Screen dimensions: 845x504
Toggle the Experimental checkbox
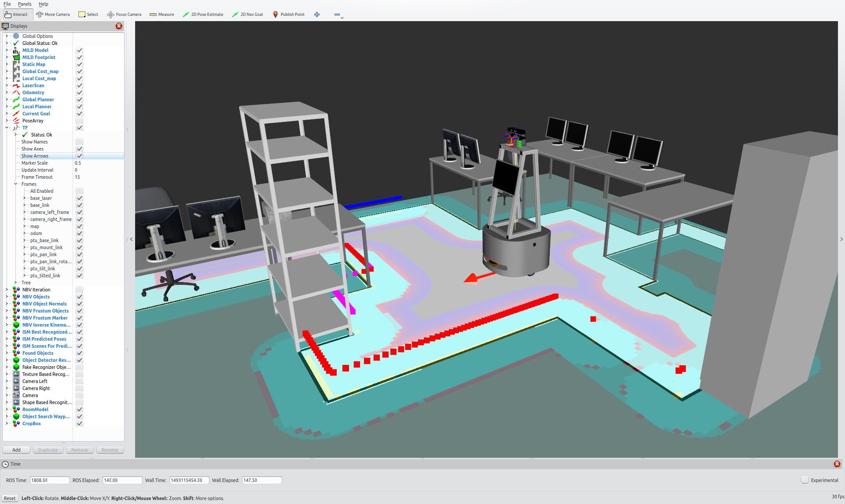(805, 480)
